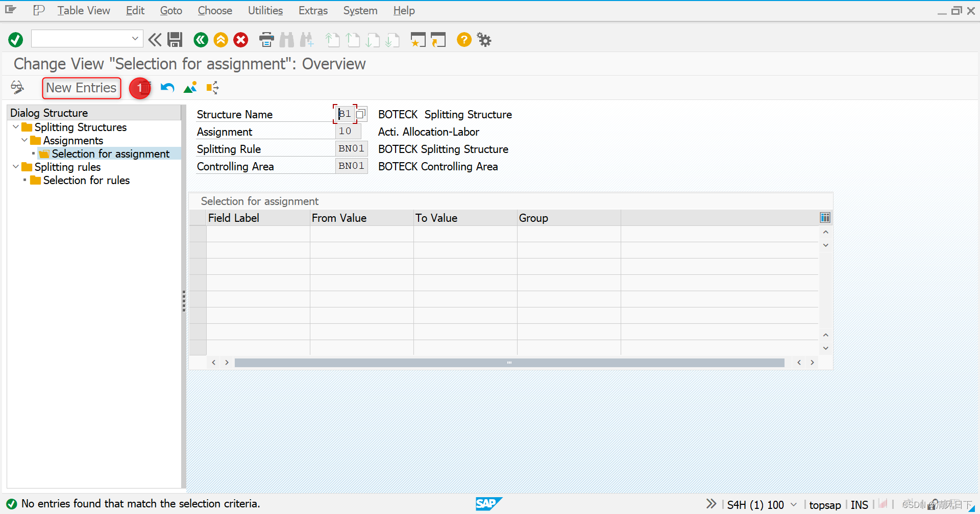Open the command field dropdown

coord(135,39)
